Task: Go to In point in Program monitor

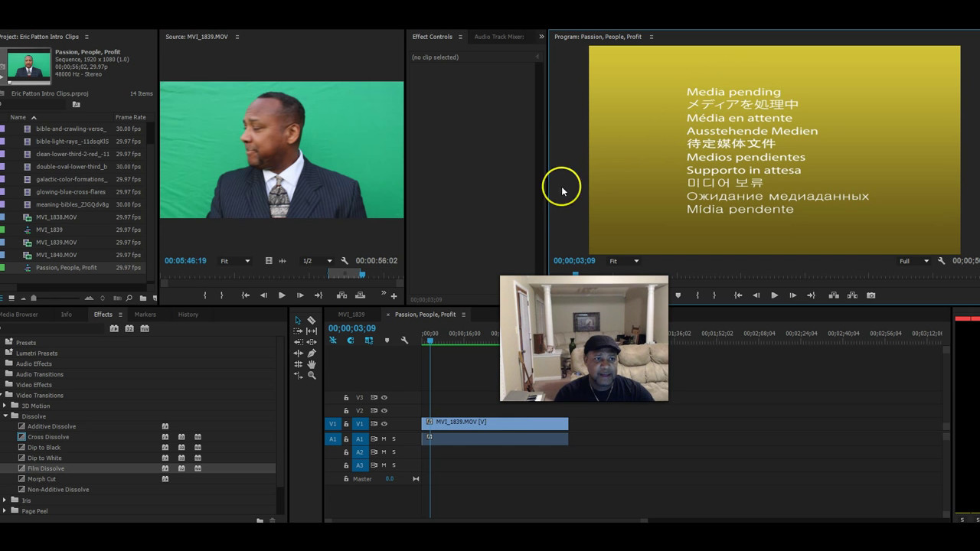Action: point(738,295)
